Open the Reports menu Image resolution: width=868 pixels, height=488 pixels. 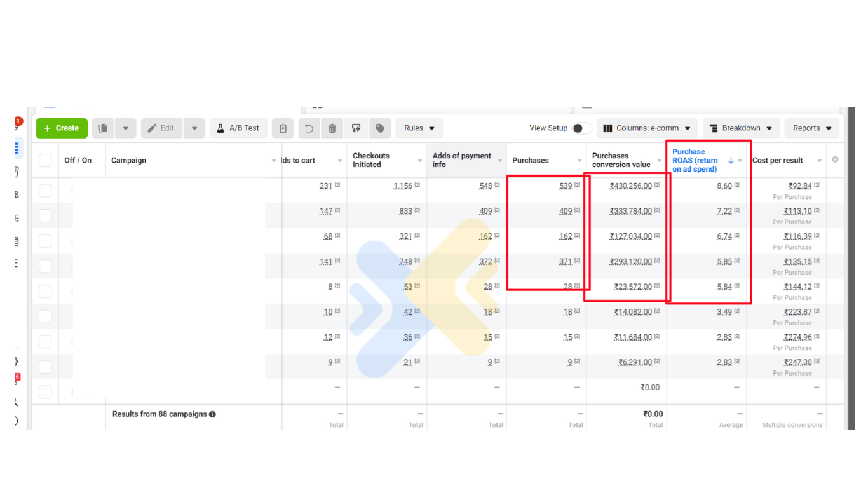pos(811,128)
